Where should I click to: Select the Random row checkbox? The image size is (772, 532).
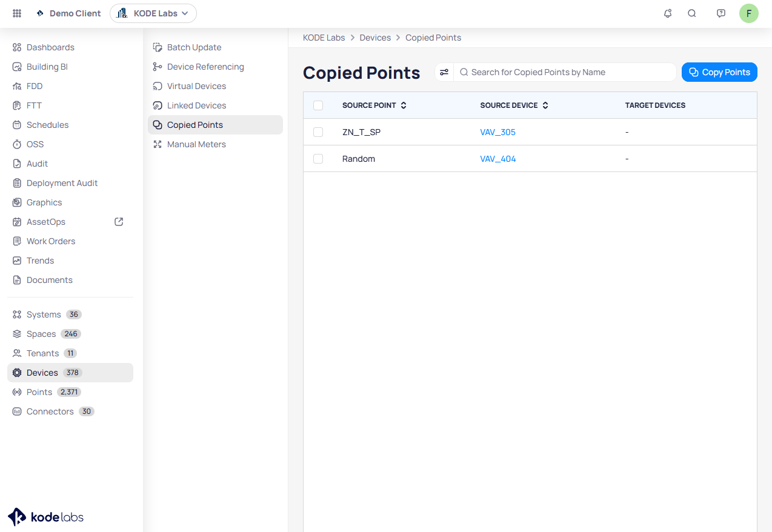click(x=318, y=159)
